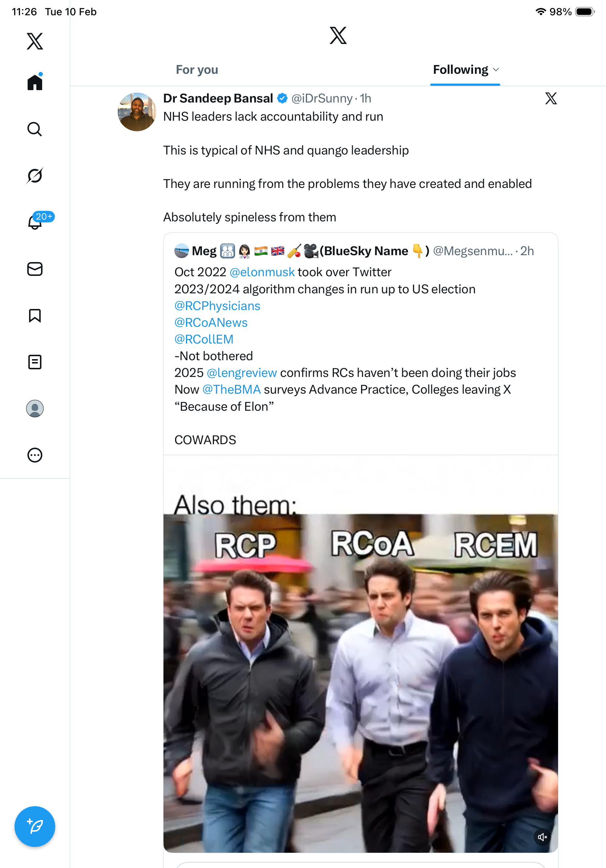
Task: Click the X logo in the sidebar
Action: tap(35, 41)
